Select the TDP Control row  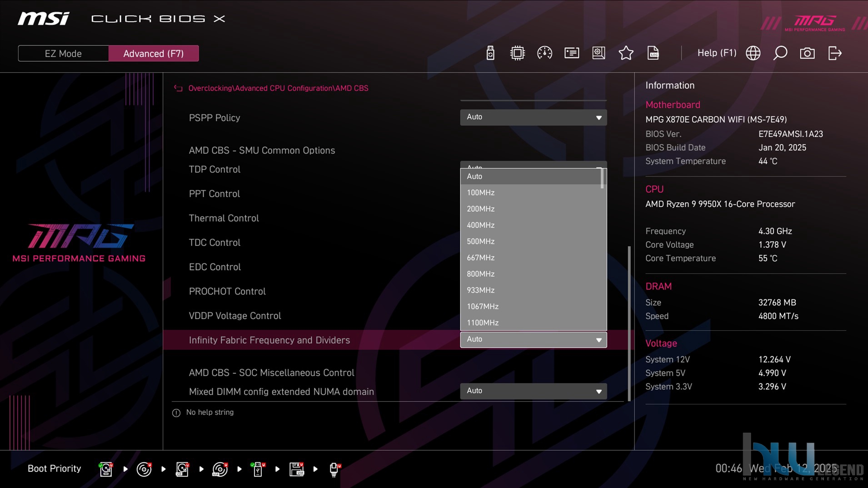pos(215,169)
